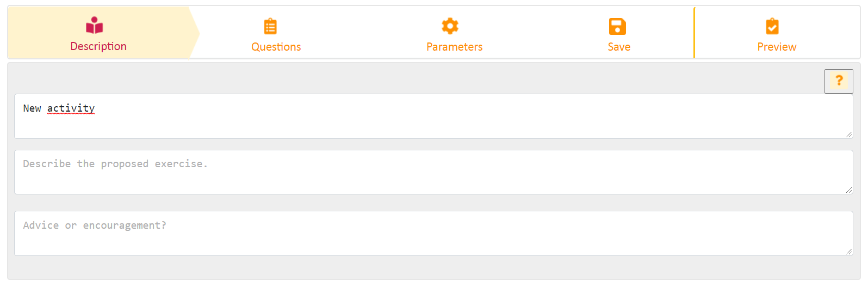868x293 pixels.
Task: Click the Description book-reader icon
Action: pos(95,26)
